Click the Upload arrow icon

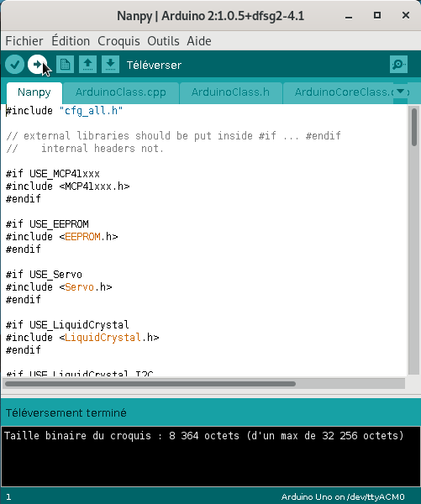point(37,65)
